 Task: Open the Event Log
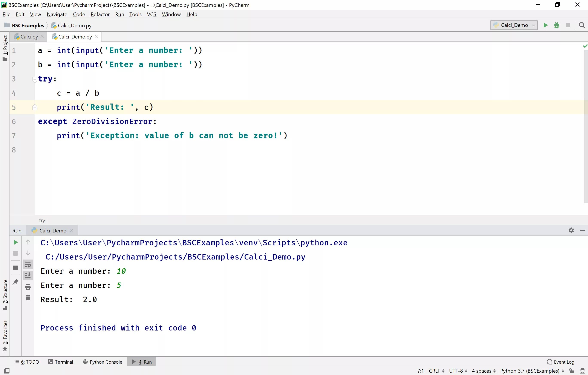click(560, 362)
